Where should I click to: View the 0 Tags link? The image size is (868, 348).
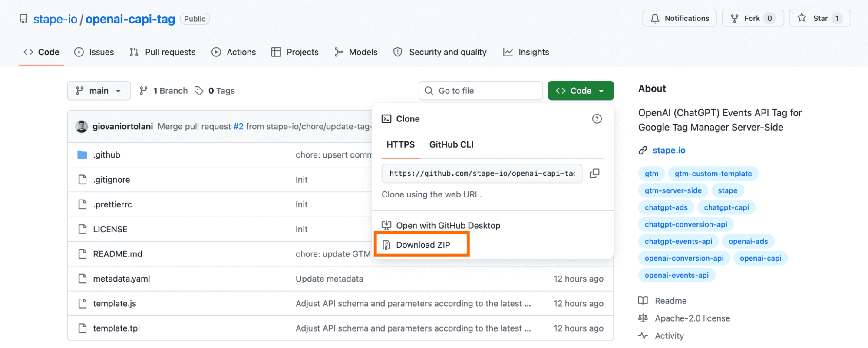click(215, 91)
